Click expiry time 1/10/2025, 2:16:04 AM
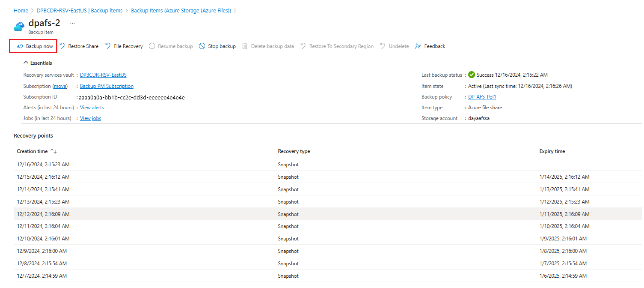Screen dimensions: 644x288 click(x=564, y=226)
